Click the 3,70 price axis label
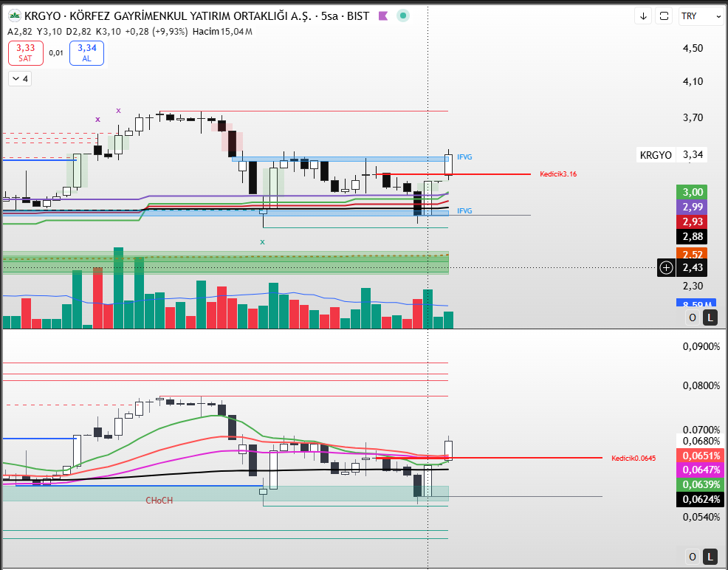This screenshot has height=570, width=728. tap(693, 118)
